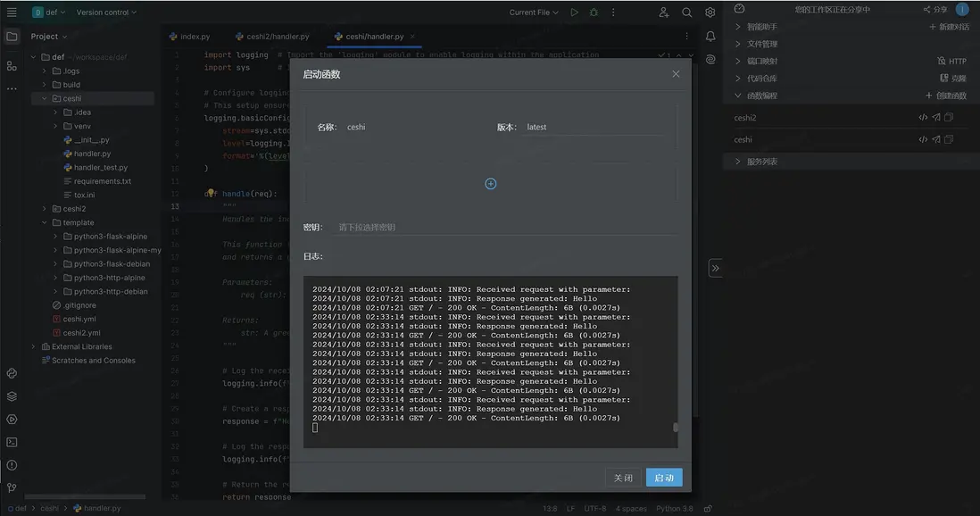Open the Problems tool window

(x=12, y=465)
